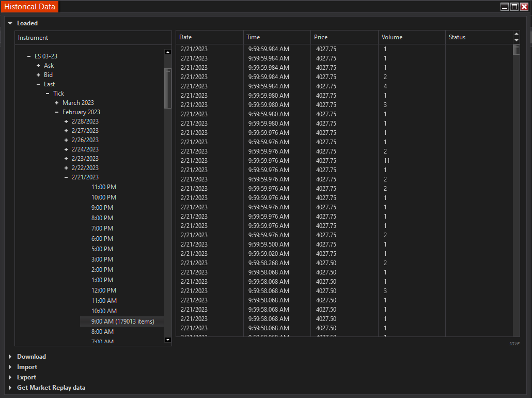Image resolution: width=532 pixels, height=398 pixels.
Task: Select the 5:00 PM hour entry
Action: pos(102,249)
